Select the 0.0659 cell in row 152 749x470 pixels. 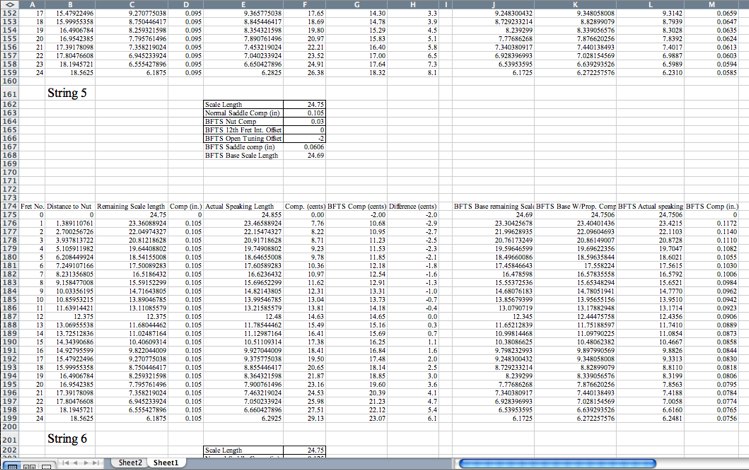click(712, 13)
